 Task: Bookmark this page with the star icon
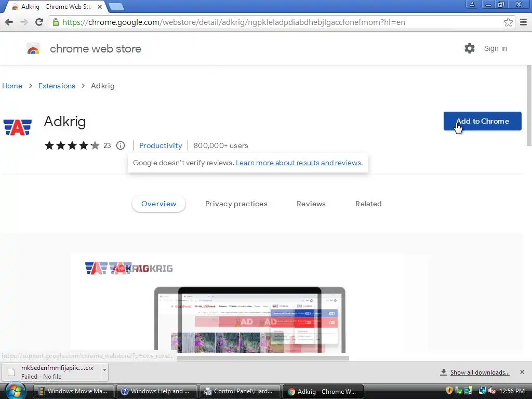pyautogui.click(x=508, y=22)
